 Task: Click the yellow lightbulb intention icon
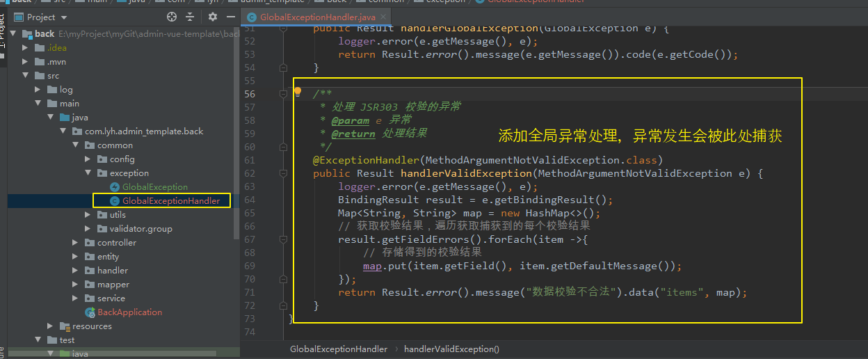coord(298,91)
